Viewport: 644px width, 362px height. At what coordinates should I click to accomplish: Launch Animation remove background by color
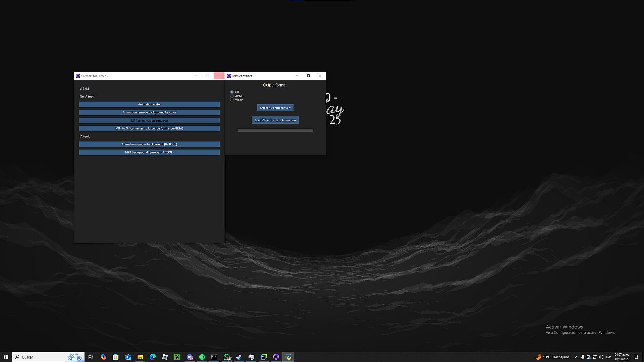(x=149, y=112)
